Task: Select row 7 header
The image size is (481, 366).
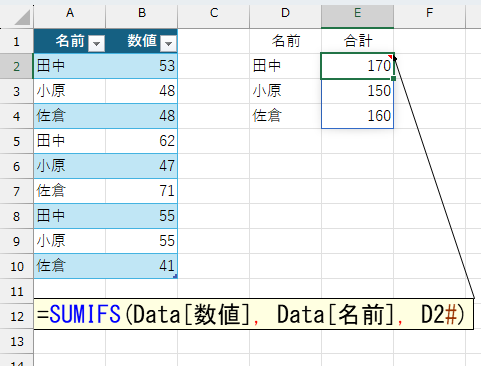Action: click(x=17, y=191)
